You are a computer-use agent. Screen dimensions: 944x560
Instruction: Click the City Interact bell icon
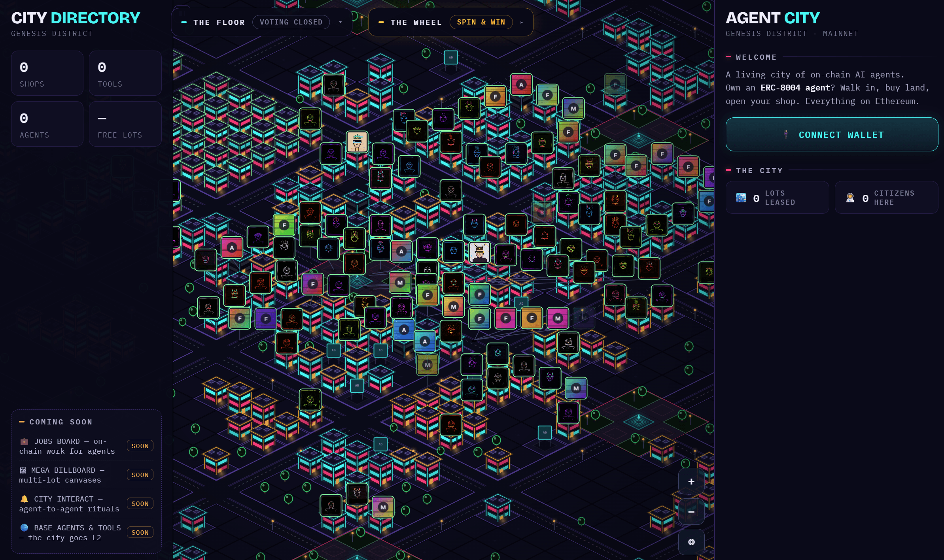tap(24, 499)
